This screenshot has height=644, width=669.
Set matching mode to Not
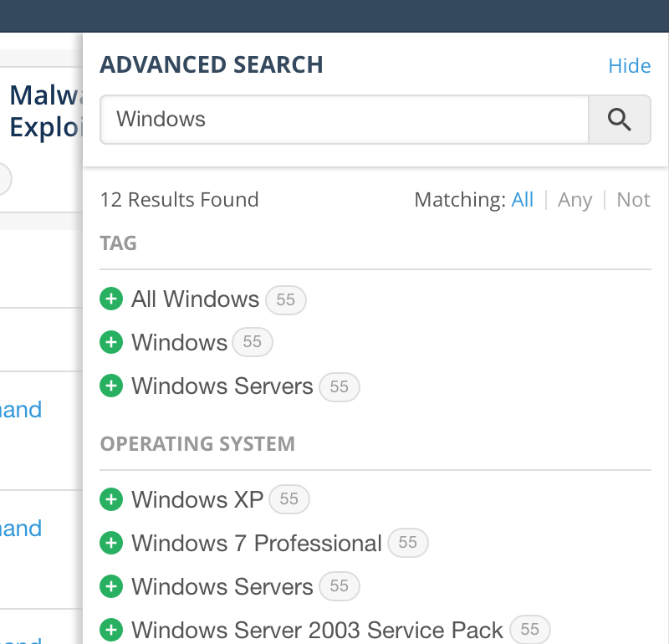634,200
